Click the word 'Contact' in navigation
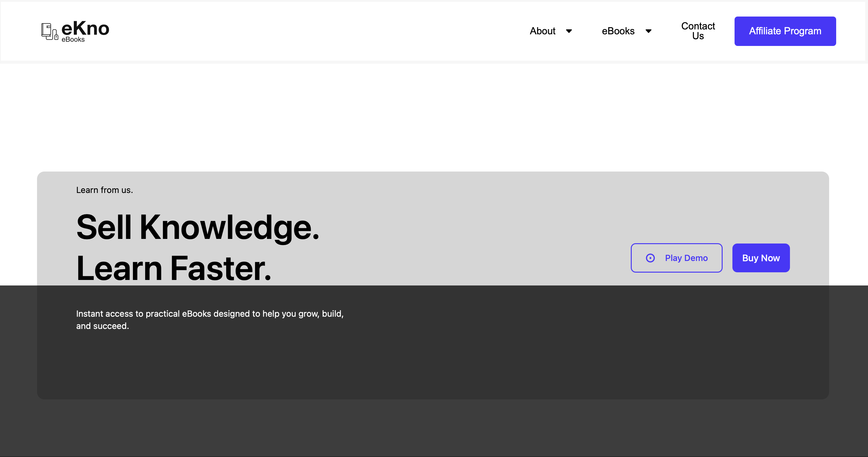This screenshot has width=868, height=457. click(x=698, y=26)
